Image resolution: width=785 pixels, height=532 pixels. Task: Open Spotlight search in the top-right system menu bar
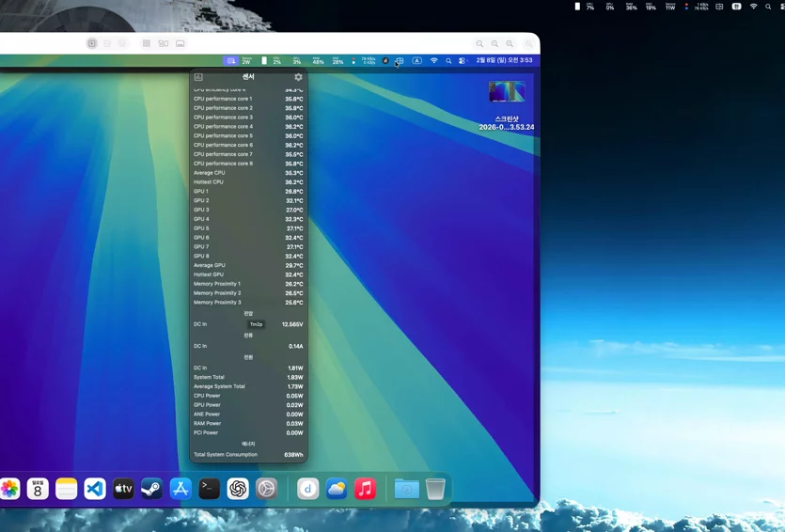[x=768, y=7]
